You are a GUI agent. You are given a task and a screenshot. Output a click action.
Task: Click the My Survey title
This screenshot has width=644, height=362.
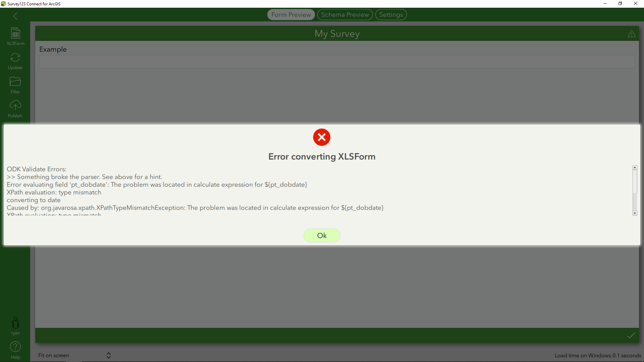(x=337, y=34)
